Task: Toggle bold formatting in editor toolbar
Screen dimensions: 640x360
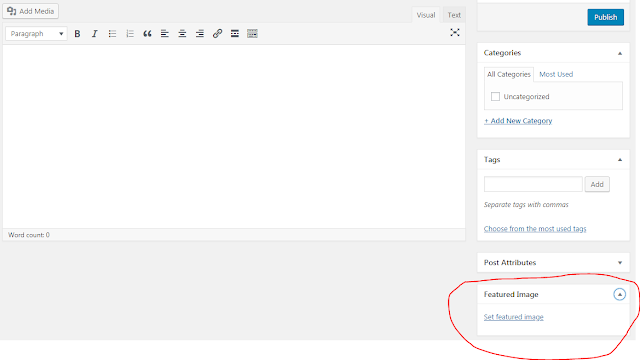Action: click(x=77, y=33)
